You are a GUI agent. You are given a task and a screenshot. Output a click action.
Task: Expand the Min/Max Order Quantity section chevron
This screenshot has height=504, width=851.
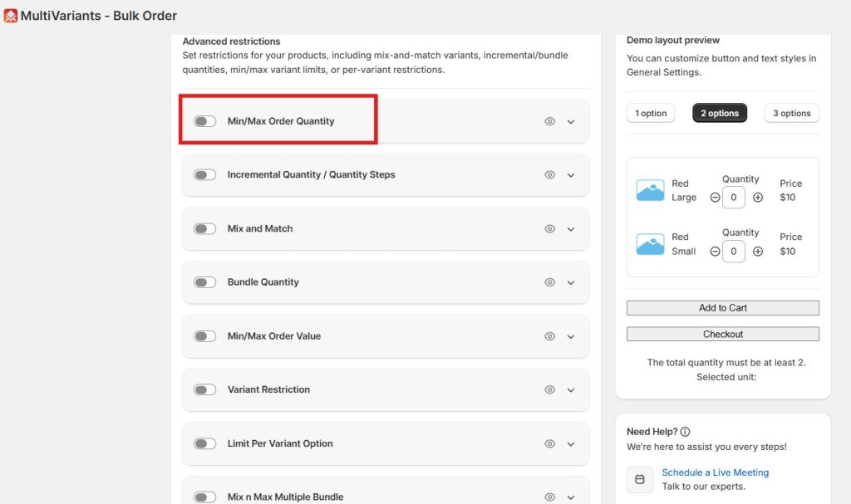tap(571, 121)
